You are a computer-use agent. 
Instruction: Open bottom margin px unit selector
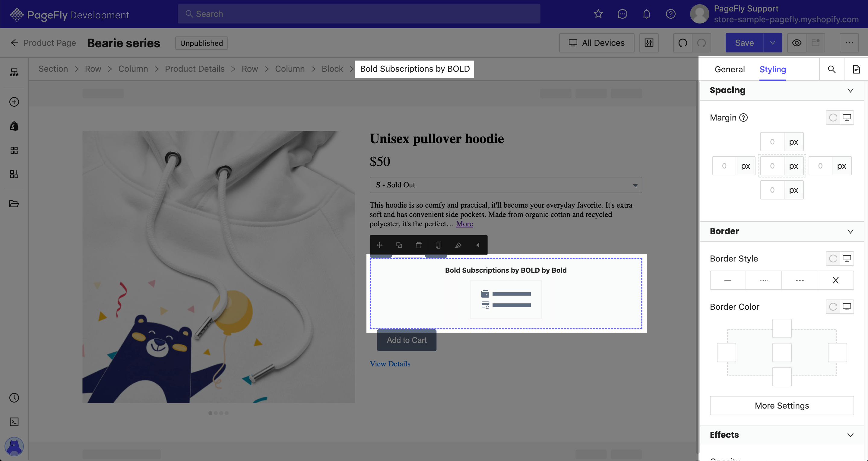click(x=794, y=190)
